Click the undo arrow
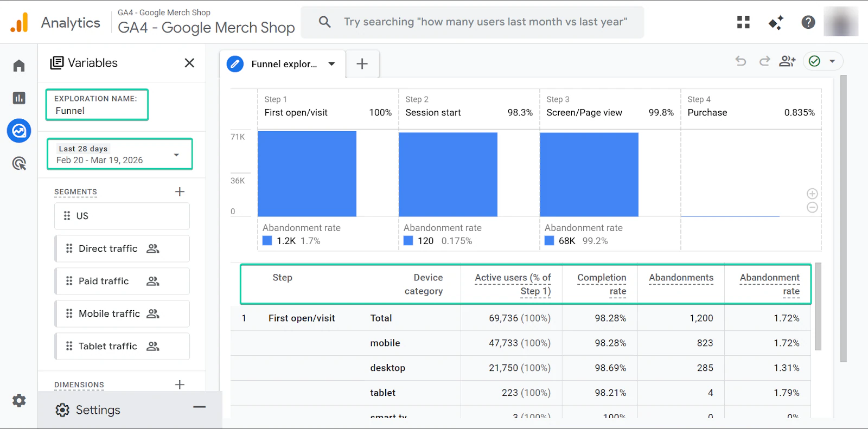 tap(741, 61)
